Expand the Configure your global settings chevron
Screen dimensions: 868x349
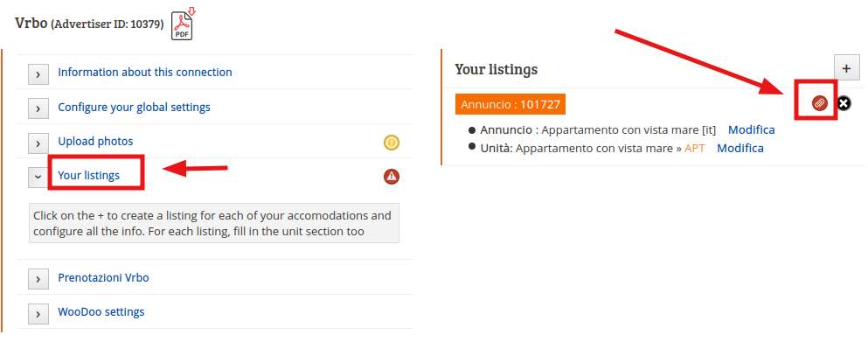pyautogui.click(x=38, y=108)
